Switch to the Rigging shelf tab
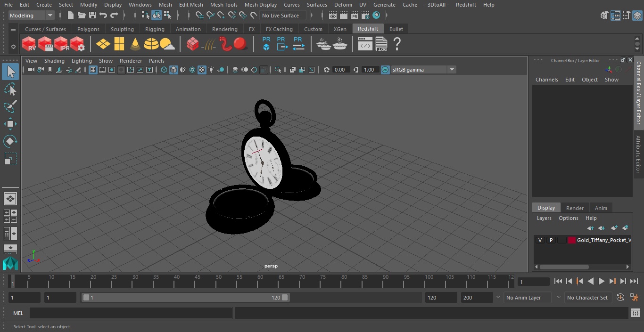The height and width of the screenshot is (332, 644). click(155, 29)
